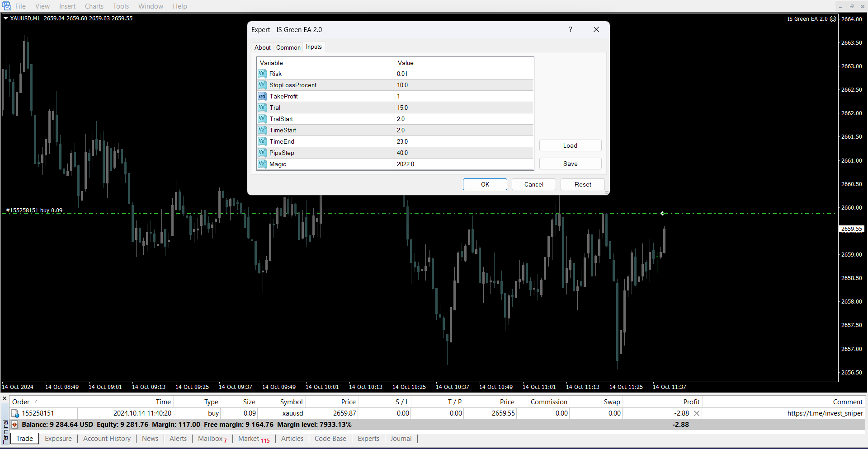Open the Charts menu
The height and width of the screenshot is (449, 868).
point(94,6)
